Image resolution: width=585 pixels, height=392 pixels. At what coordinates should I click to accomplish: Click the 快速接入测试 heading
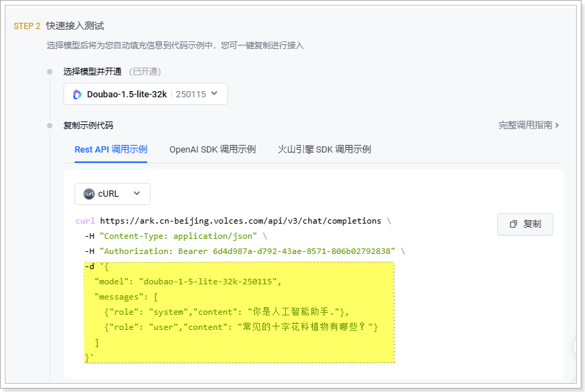pos(75,26)
